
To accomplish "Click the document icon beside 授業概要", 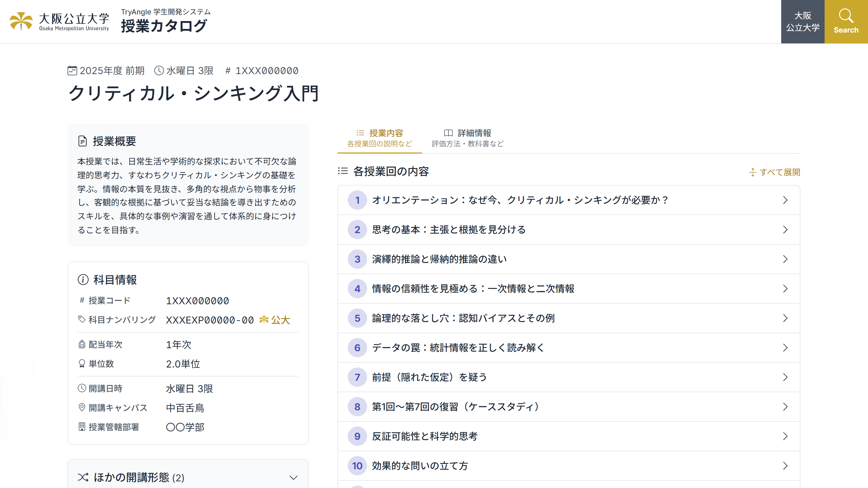I will click(83, 141).
